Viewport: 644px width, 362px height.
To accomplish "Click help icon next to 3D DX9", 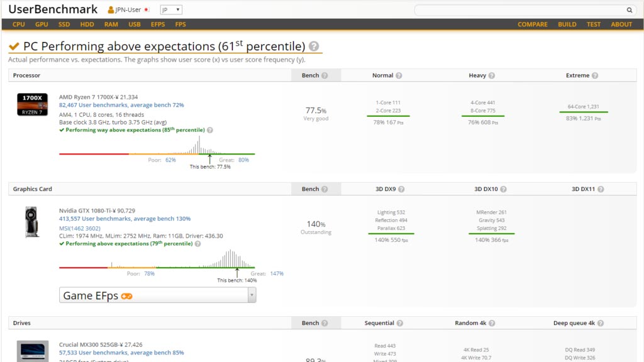I will coord(401,189).
